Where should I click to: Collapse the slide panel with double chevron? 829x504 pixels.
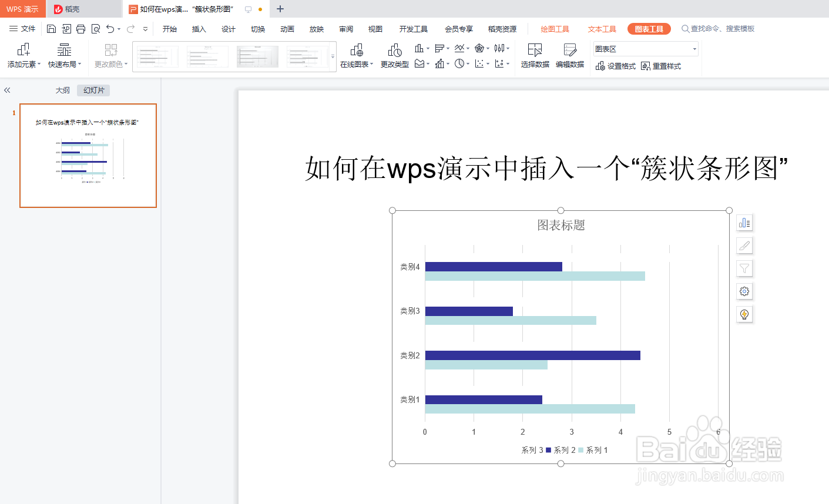coord(7,90)
